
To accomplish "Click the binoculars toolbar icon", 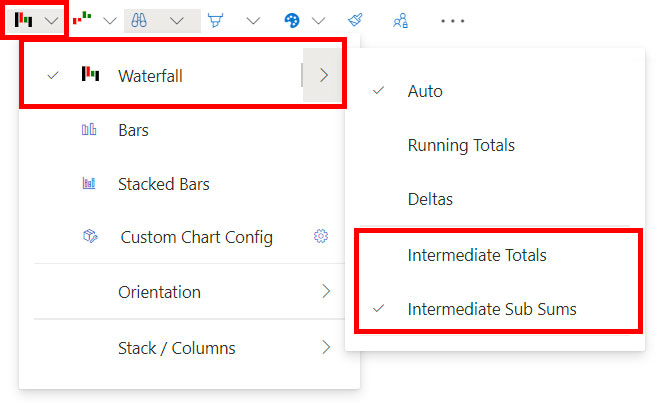I will [x=139, y=20].
